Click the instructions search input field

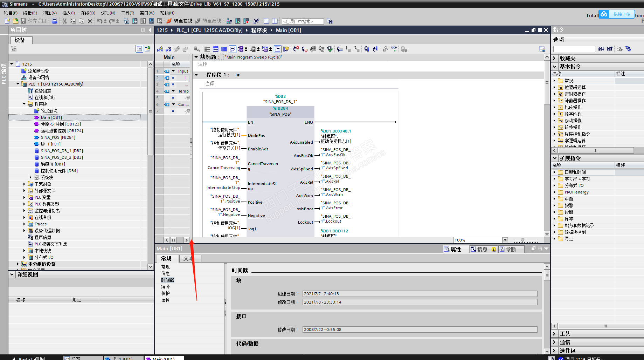(574, 49)
